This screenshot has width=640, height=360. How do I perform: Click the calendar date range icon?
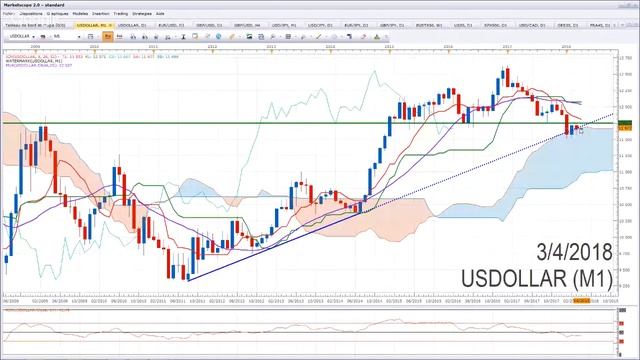pos(90,37)
